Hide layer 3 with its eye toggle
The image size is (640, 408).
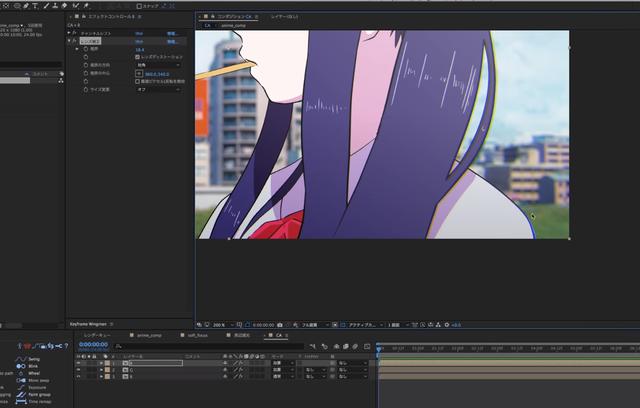(x=79, y=377)
